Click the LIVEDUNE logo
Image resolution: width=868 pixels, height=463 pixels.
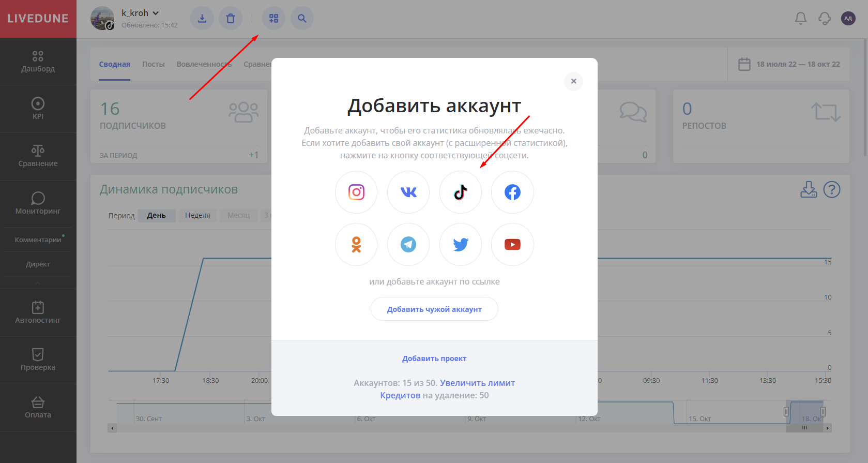[38, 19]
